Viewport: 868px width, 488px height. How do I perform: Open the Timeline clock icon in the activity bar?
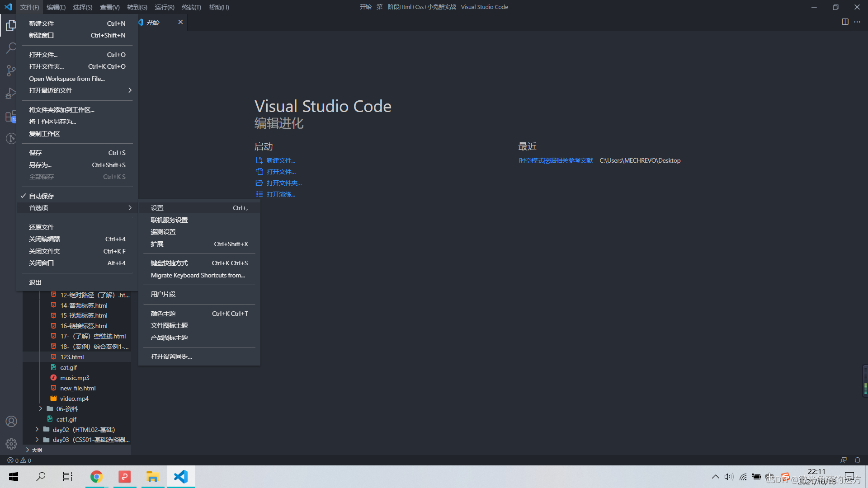click(11, 138)
